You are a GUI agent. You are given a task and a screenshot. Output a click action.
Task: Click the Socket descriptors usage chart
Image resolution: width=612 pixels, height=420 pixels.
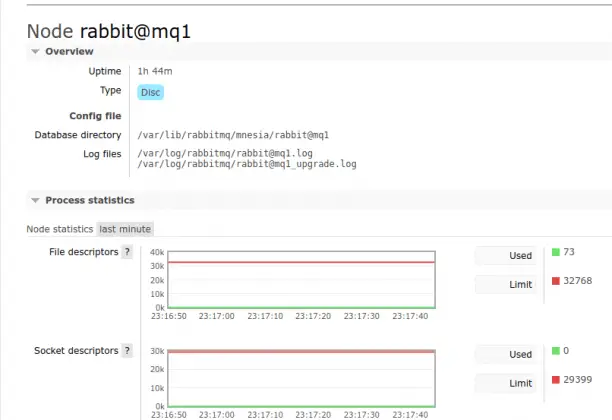(x=300, y=378)
